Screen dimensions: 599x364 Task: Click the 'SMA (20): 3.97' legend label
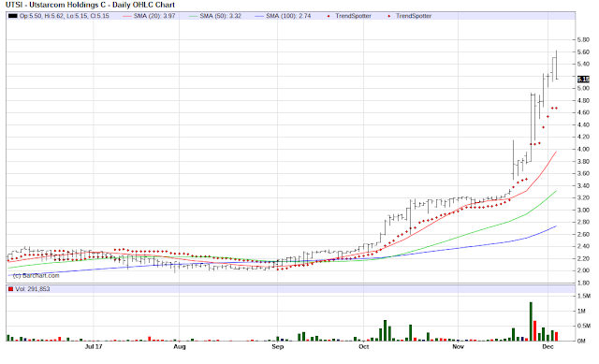click(154, 16)
